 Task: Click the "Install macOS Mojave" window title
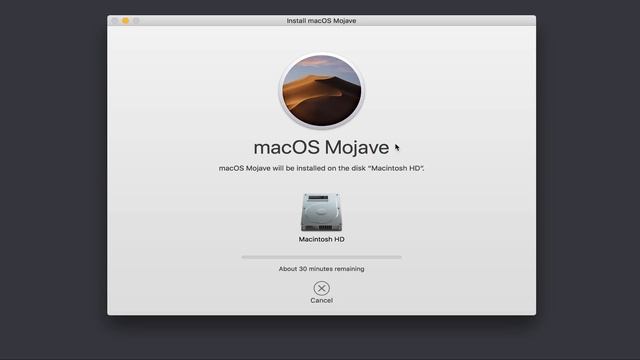(321, 20)
